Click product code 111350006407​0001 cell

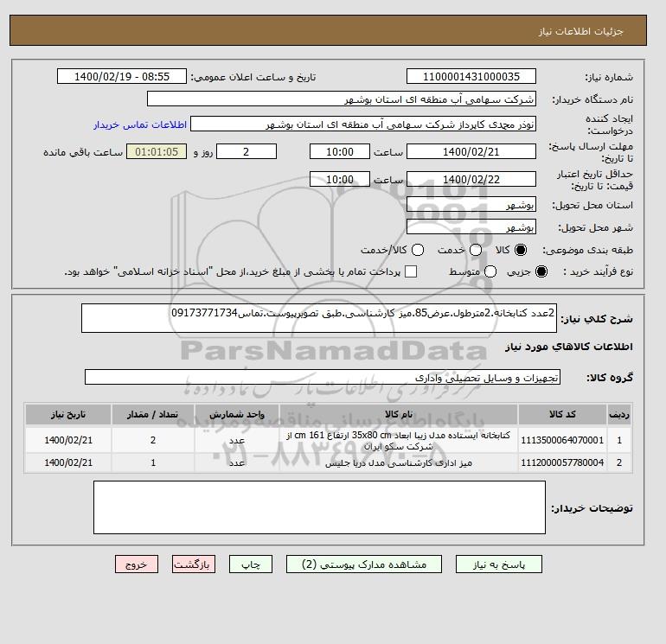point(562,440)
